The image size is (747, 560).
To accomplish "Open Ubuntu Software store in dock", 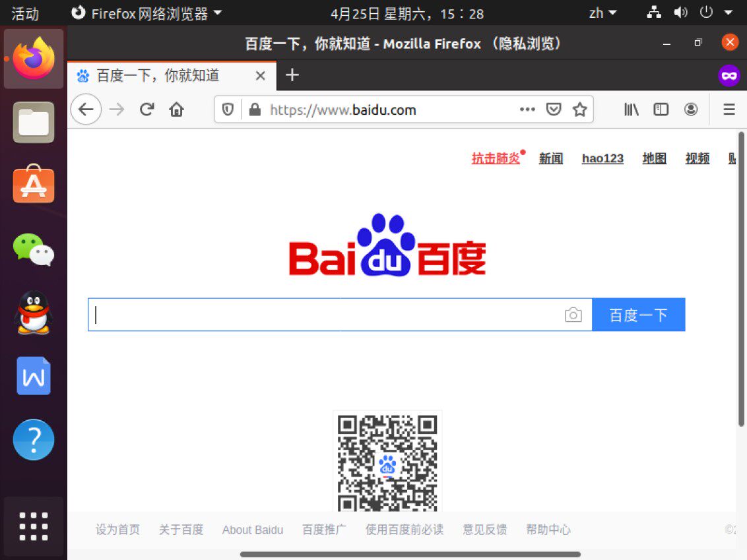I will point(34,184).
